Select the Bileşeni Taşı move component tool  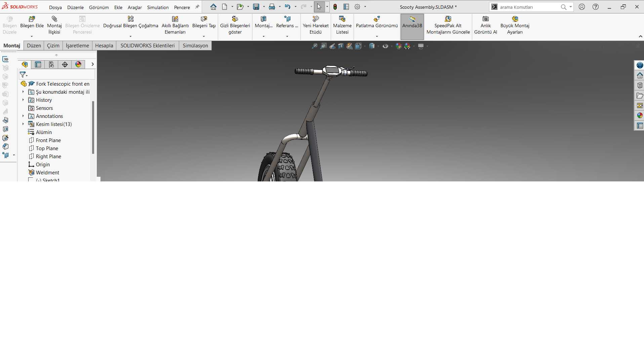tap(204, 22)
